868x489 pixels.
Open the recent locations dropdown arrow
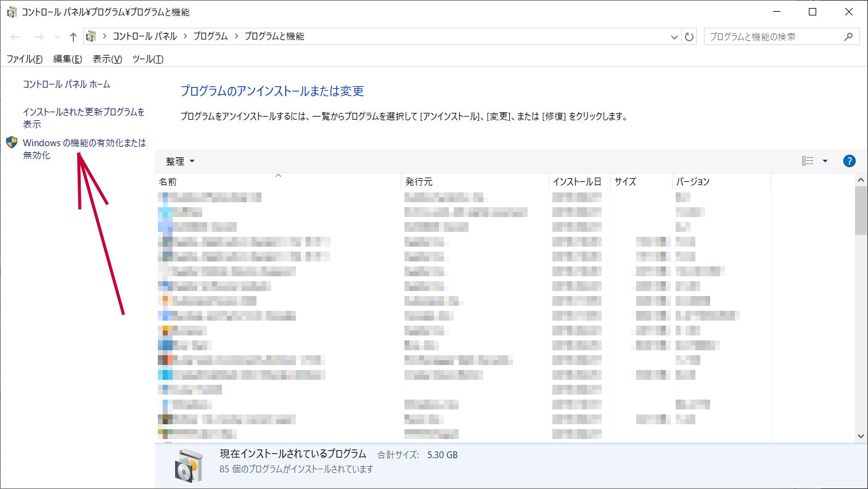click(x=57, y=37)
